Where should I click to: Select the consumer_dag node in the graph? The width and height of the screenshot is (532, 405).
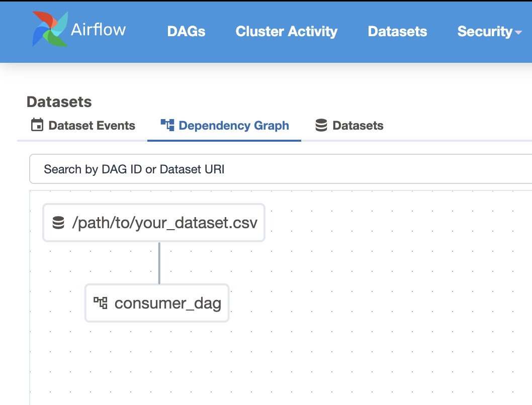(157, 303)
